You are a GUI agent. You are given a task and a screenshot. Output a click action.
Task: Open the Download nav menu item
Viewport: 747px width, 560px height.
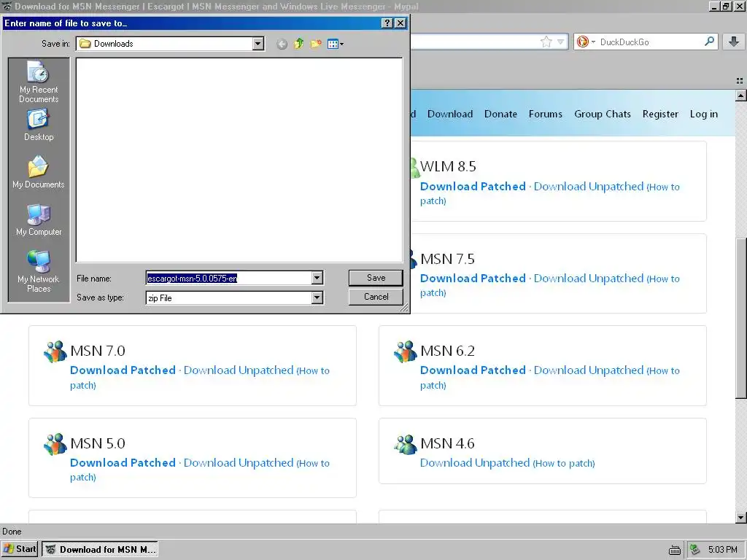pyautogui.click(x=449, y=114)
